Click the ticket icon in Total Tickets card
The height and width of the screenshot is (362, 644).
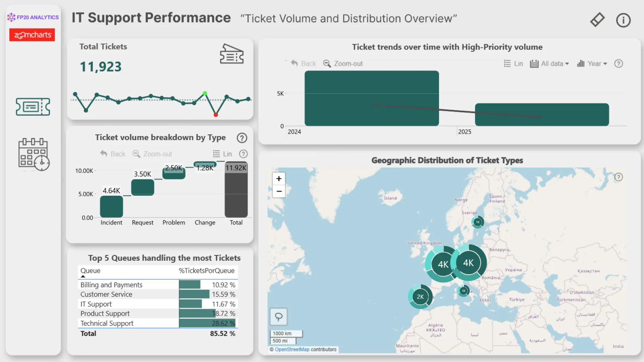[232, 54]
